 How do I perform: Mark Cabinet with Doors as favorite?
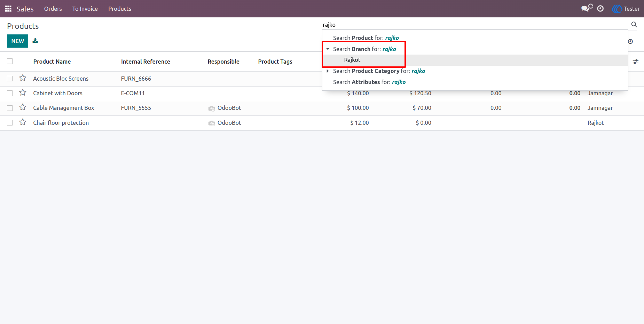23,93
